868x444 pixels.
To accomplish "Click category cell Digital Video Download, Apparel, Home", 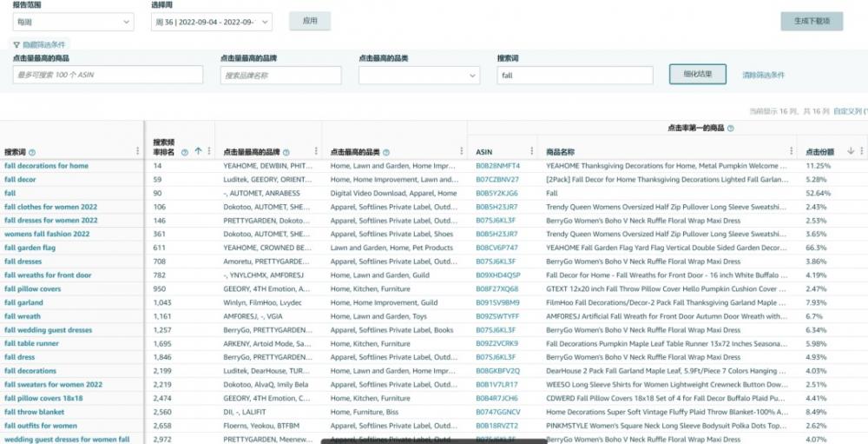I will [393, 194].
